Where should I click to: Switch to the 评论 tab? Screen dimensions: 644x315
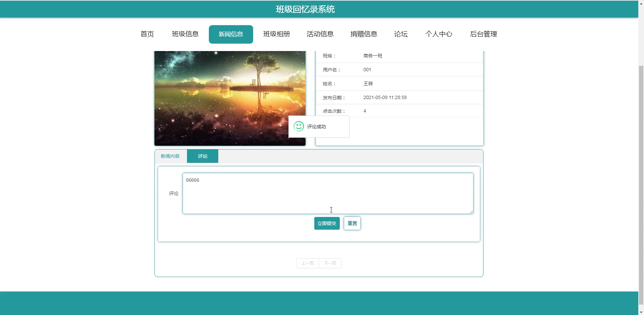[x=202, y=156]
